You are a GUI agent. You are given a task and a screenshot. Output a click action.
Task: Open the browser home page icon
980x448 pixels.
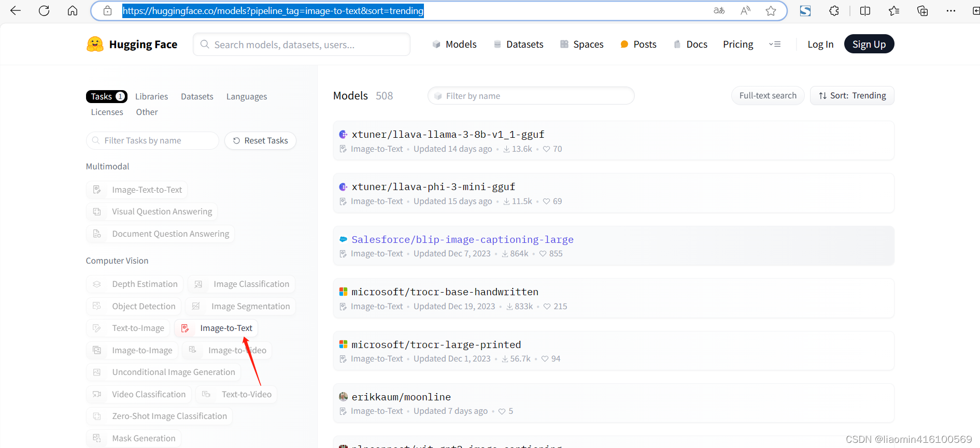[x=73, y=11]
